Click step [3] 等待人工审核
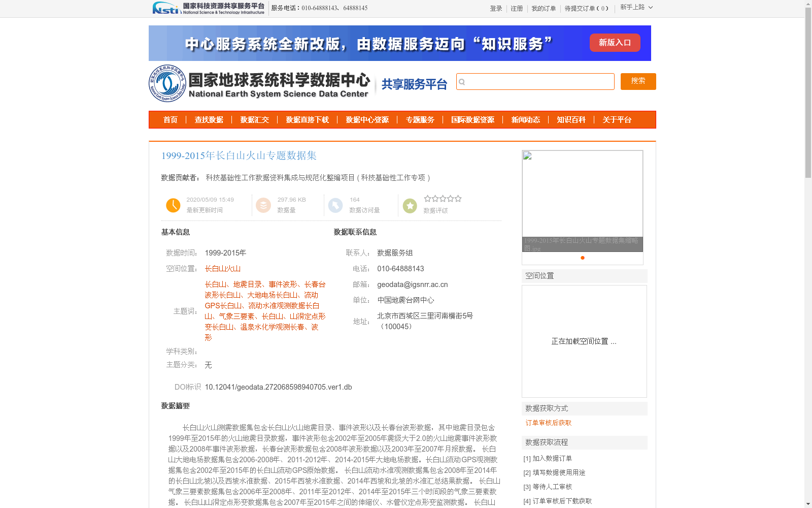 pos(548,487)
